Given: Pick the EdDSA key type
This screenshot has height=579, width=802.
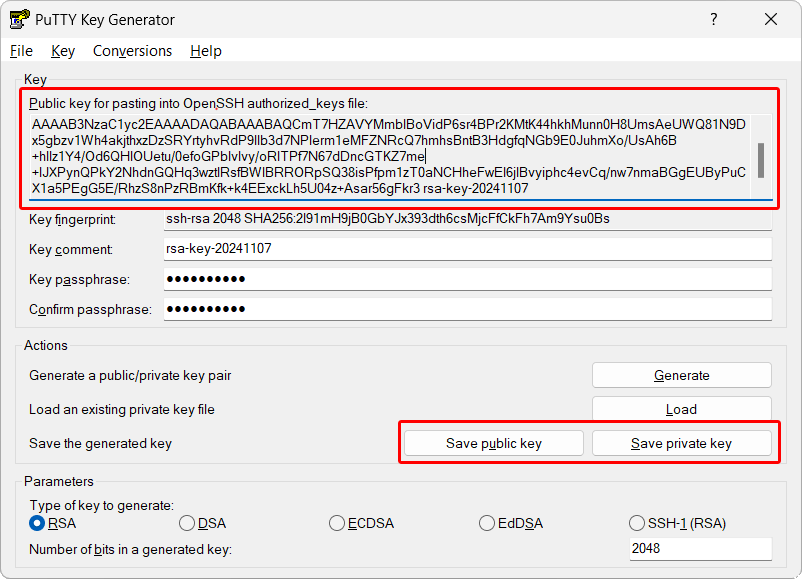Looking at the screenshot, I should click(487, 523).
